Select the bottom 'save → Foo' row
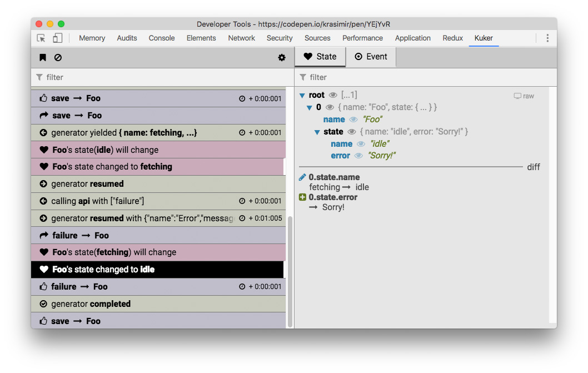This screenshot has width=588, height=373. (x=158, y=321)
